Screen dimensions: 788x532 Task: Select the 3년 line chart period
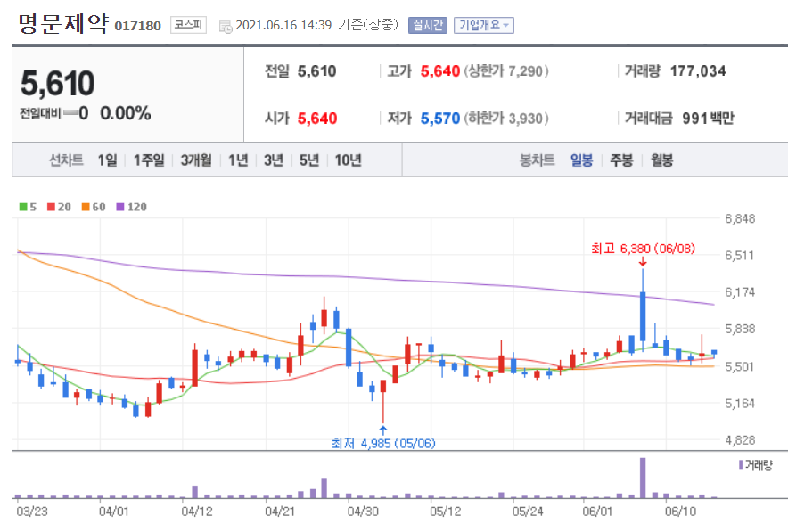click(x=274, y=160)
